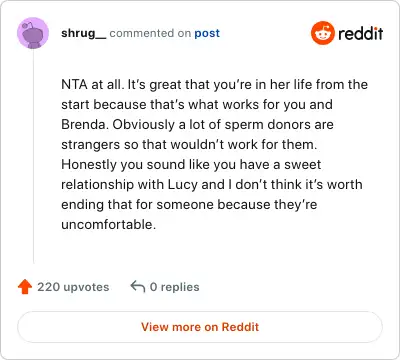The image size is (400, 360).
Task: Click the orange Reddit Snoo logo
Action: 322,33
